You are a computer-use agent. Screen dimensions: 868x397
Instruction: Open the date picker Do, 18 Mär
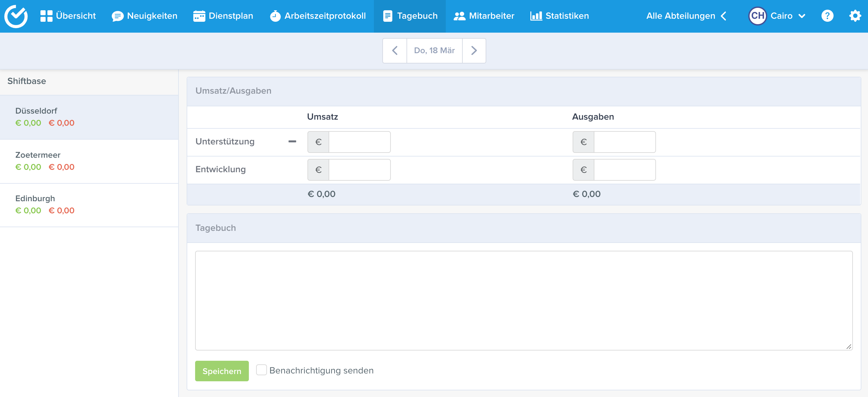pyautogui.click(x=434, y=50)
